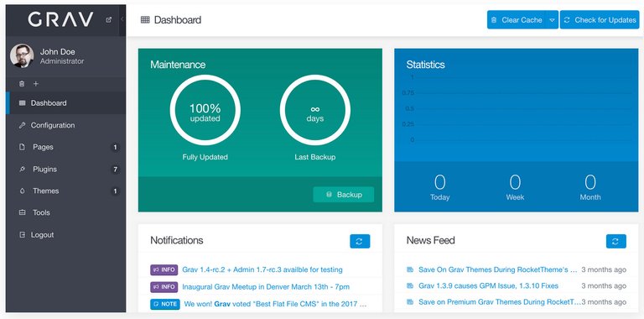Open the Inaugural Grav Meetup notification link
The width and height of the screenshot is (644, 319).
click(x=266, y=286)
